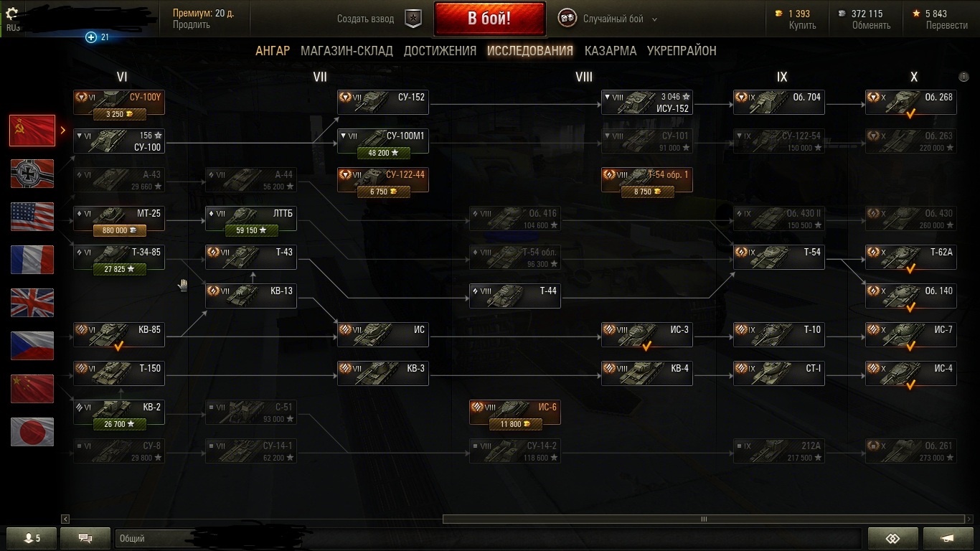Click the Общий chat input field
980x551 pixels.
coord(488,538)
